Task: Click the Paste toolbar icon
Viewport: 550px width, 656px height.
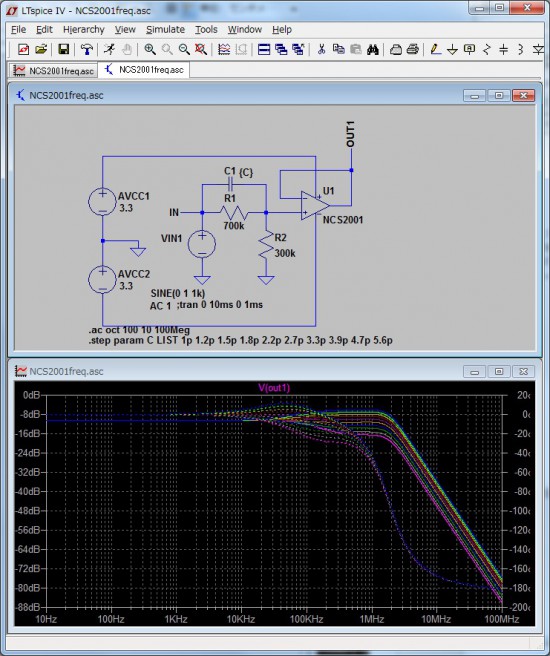Action: tap(356, 50)
